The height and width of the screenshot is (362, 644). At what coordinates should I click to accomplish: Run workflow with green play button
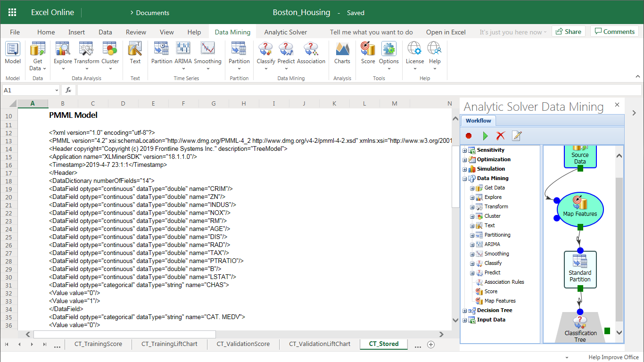[485, 136]
